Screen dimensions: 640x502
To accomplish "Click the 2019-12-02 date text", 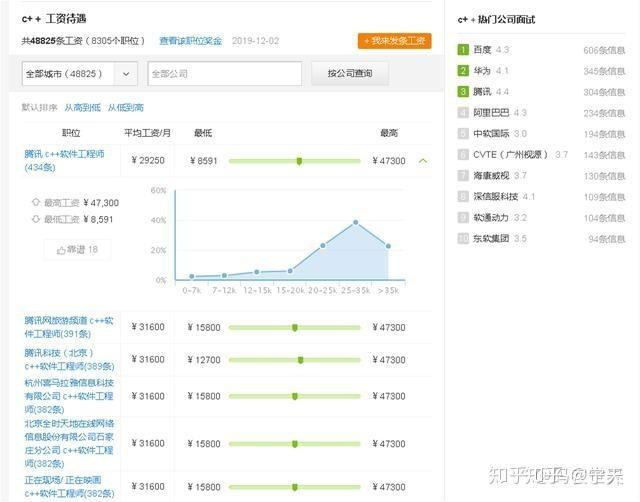I will pos(256,41).
